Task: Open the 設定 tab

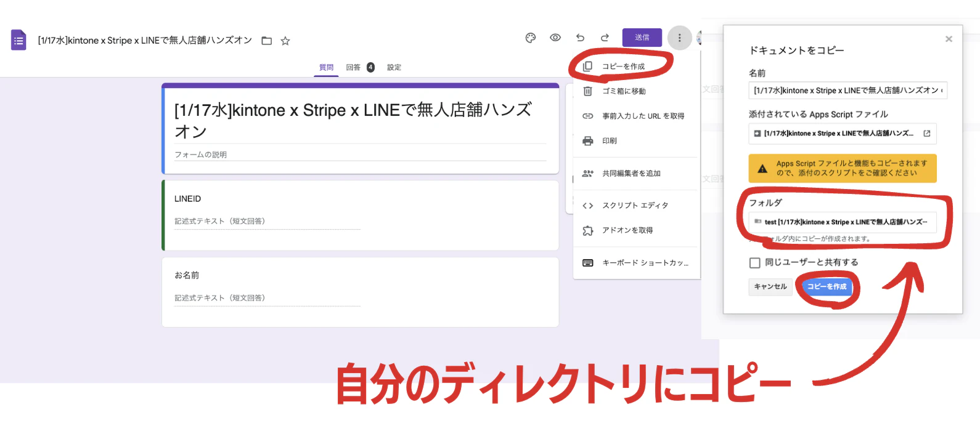Action: 394,67
